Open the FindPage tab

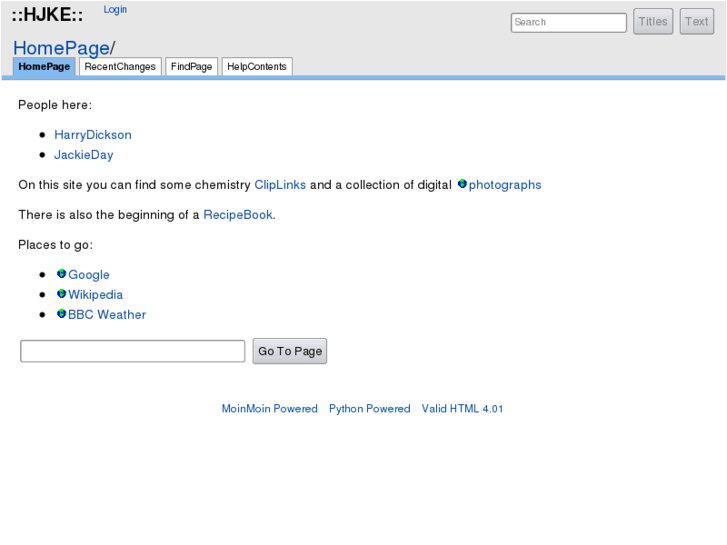[x=191, y=66]
